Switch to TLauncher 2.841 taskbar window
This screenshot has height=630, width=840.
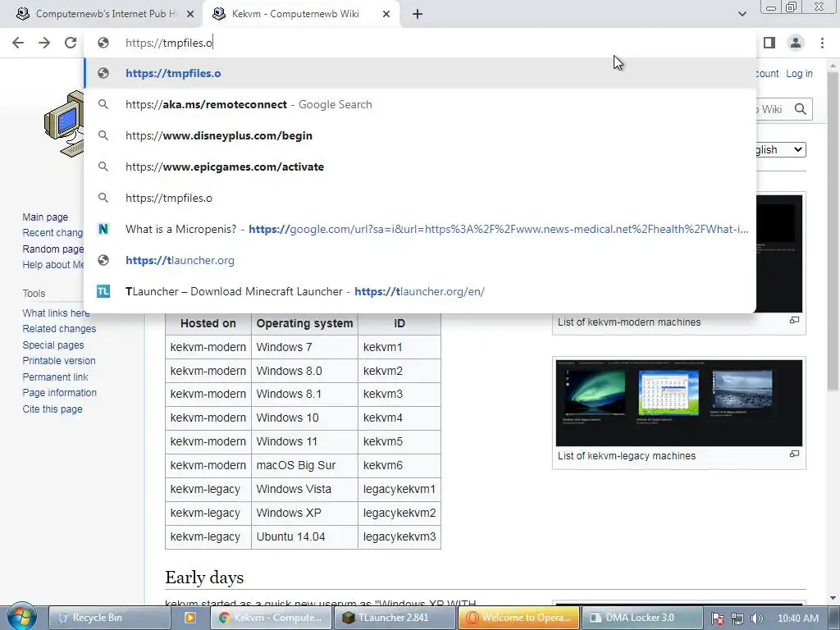396,618
